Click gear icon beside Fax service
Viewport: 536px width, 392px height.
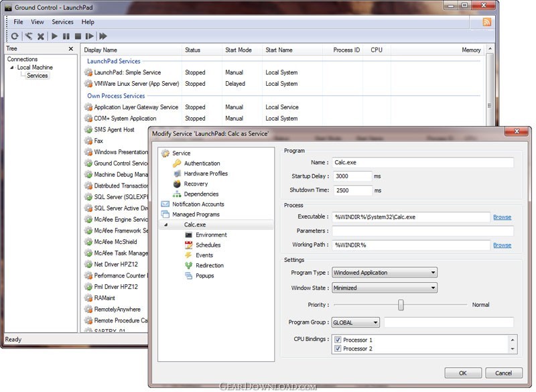point(88,141)
